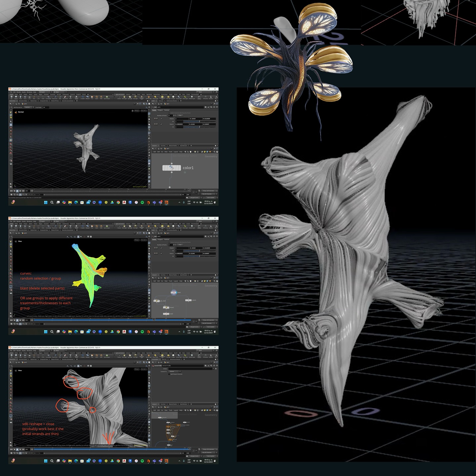Pick the Grid shelf tool in middle Houdini window
Viewport: 476px width, 476px height.
(x=29, y=227)
